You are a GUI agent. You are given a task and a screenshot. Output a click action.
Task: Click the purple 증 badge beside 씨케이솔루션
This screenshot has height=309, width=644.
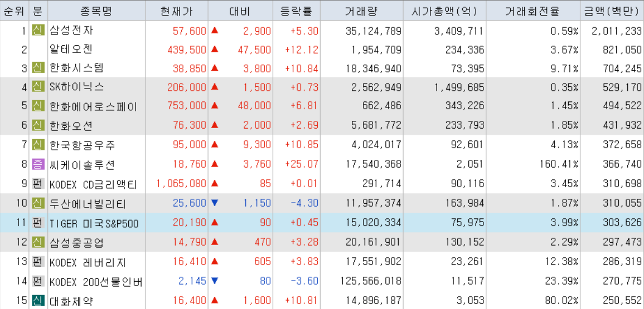click(38, 164)
